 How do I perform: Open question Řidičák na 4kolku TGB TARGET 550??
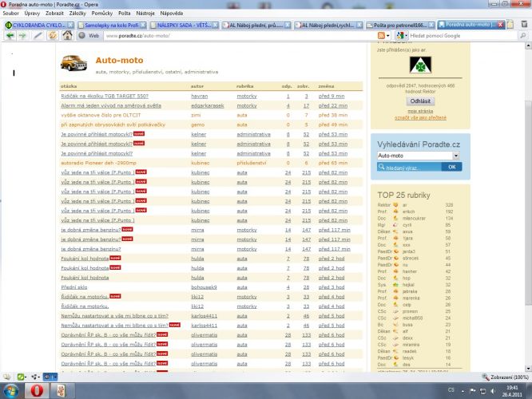(x=105, y=96)
